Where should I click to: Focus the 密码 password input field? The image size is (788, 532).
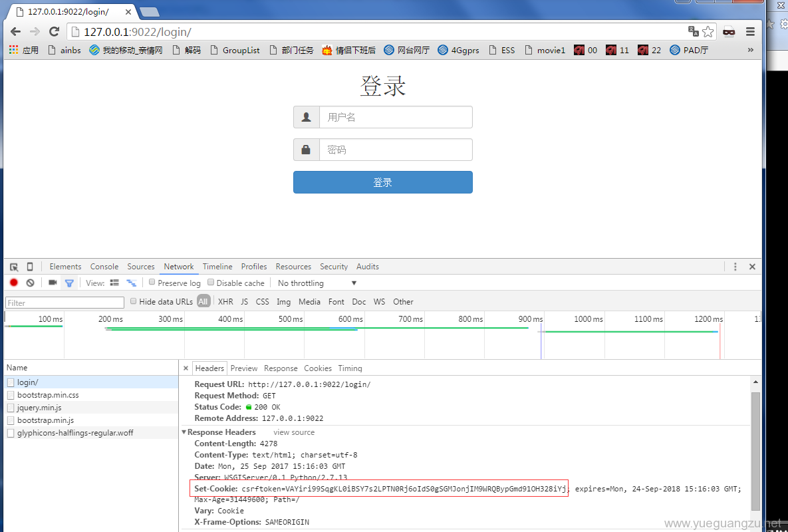point(396,150)
